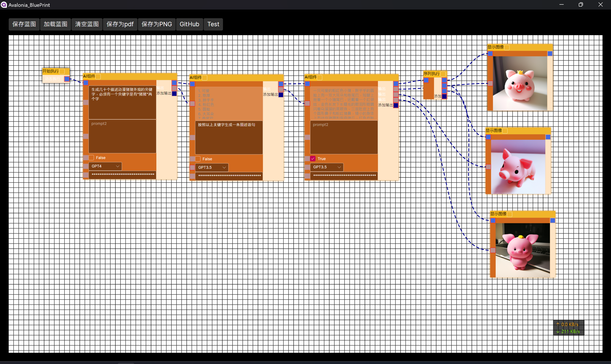Click dark blue 添加 pin on 序列执行 node
Viewport: 611px width, 364px height.
[444, 96]
